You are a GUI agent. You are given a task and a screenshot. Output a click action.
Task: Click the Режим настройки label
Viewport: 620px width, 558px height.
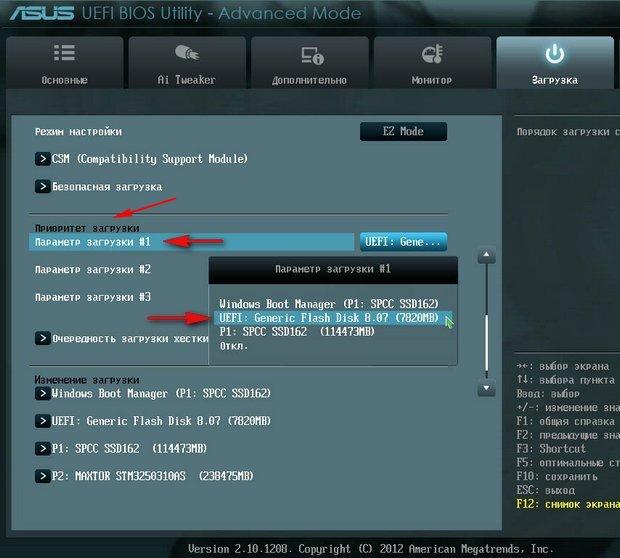coord(78,132)
